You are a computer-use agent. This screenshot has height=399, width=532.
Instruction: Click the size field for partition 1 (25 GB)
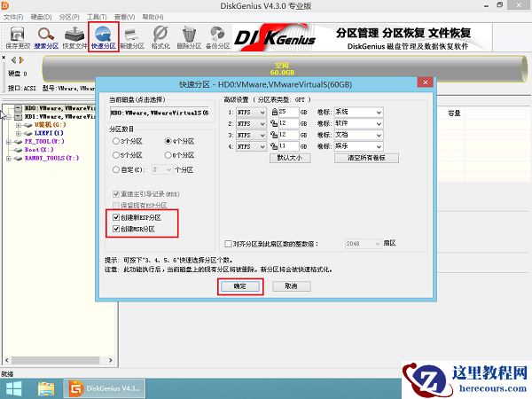(x=289, y=112)
